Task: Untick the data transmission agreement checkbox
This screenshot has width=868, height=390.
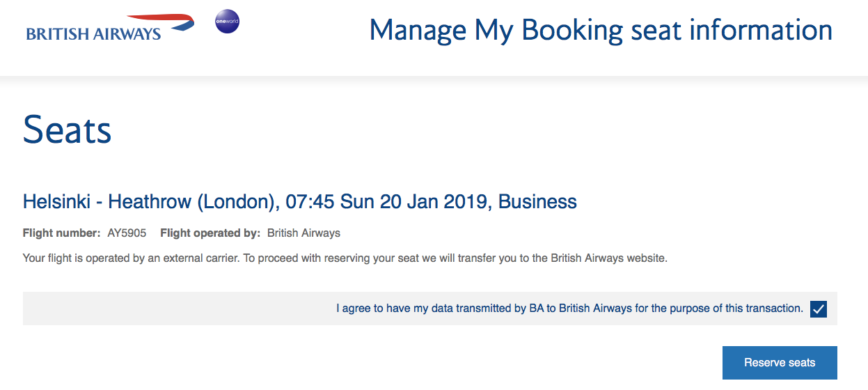Action: [x=819, y=309]
